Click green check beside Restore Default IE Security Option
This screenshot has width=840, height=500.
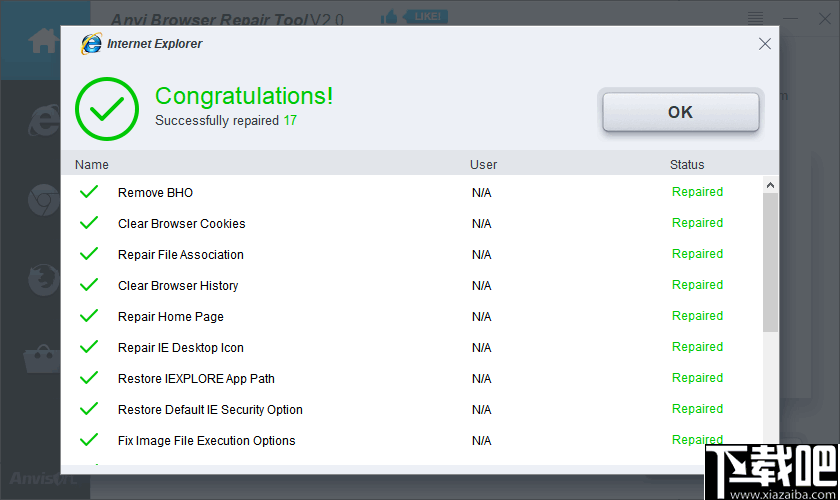tap(89, 409)
